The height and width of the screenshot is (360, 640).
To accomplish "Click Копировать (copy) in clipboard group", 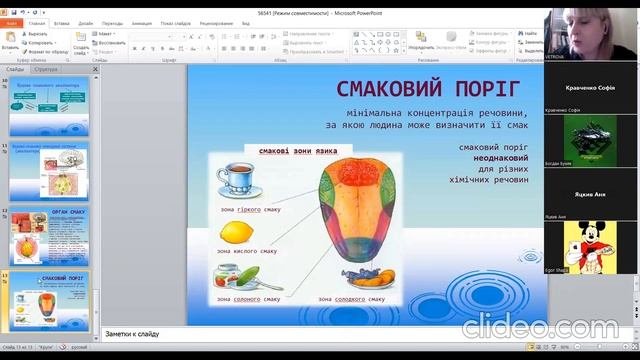I will 39,43.
